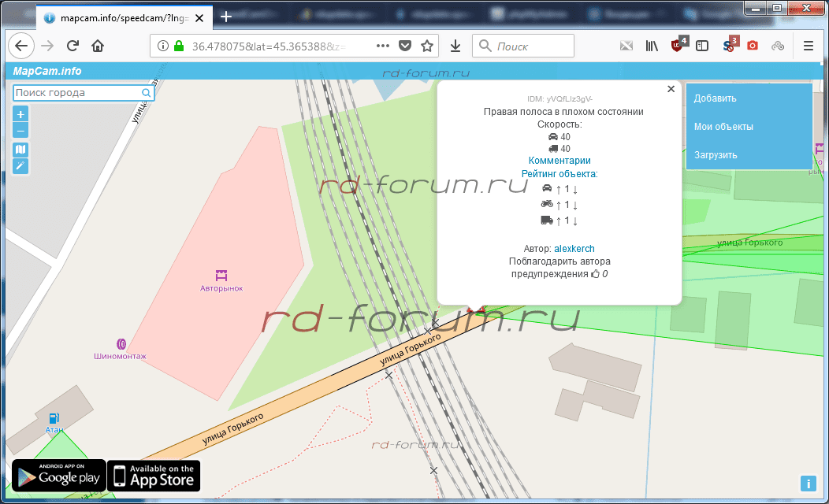Open the Firefox downloads arrow panel
Screen dimensions: 829x504
pyautogui.click(x=455, y=46)
